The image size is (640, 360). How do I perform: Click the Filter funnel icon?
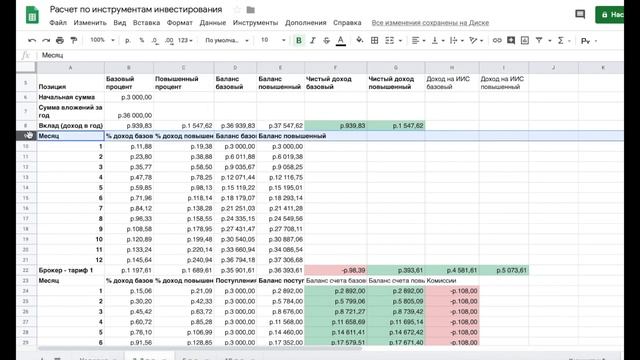(x=539, y=40)
